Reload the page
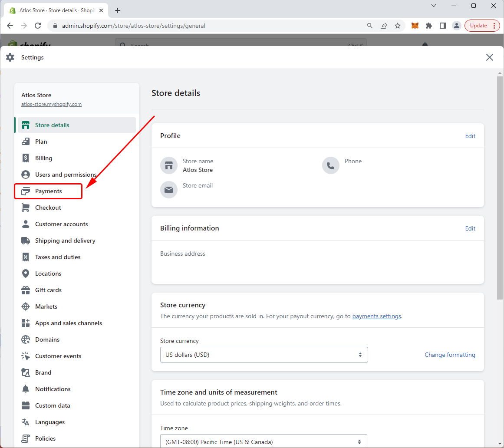This screenshot has height=448, width=504. (38, 26)
